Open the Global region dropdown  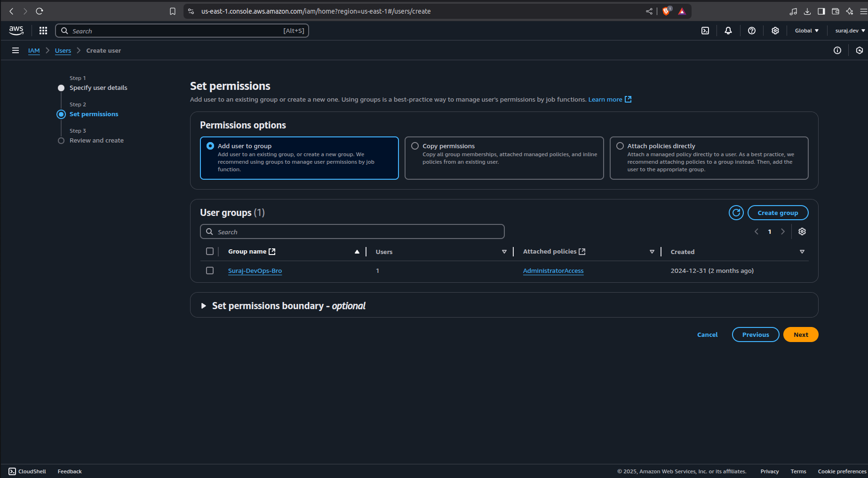pyautogui.click(x=807, y=31)
